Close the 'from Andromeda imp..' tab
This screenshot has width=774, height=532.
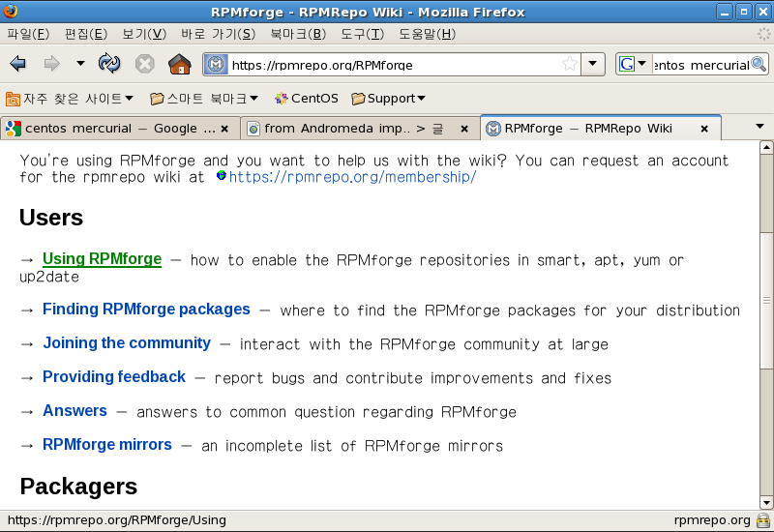(x=464, y=129)
